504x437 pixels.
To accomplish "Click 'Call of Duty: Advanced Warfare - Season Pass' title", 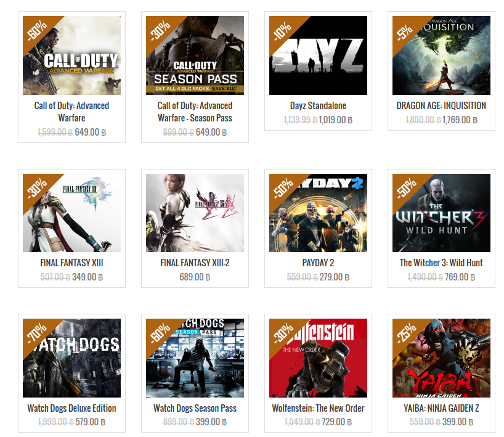I will (x=195, y=112).
